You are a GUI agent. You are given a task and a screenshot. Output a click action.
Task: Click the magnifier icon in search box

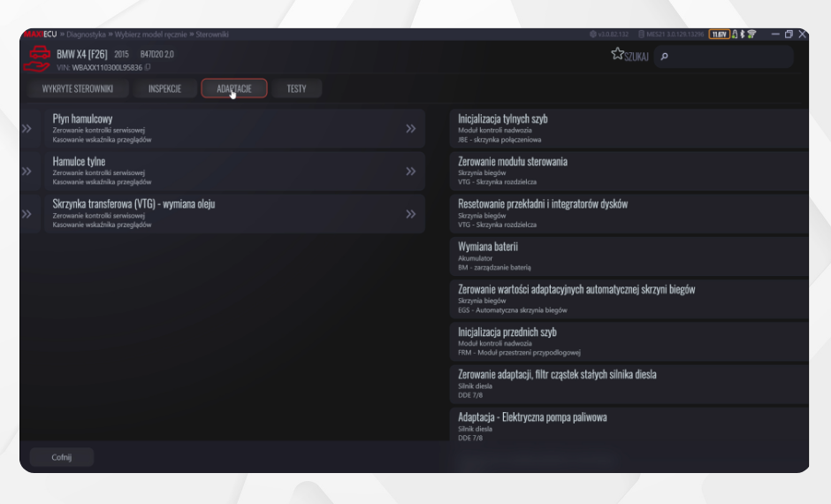665,57
